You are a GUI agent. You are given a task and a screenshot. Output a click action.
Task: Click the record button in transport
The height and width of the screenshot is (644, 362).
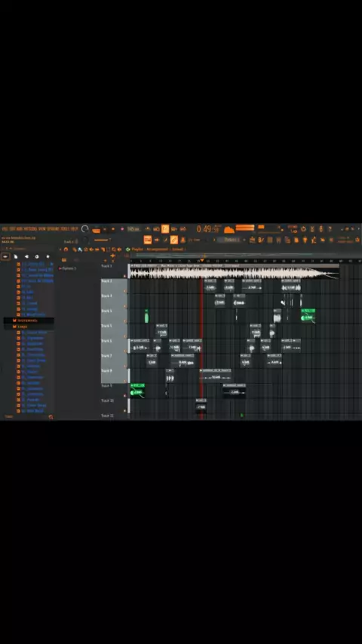(x=122, y=228)
